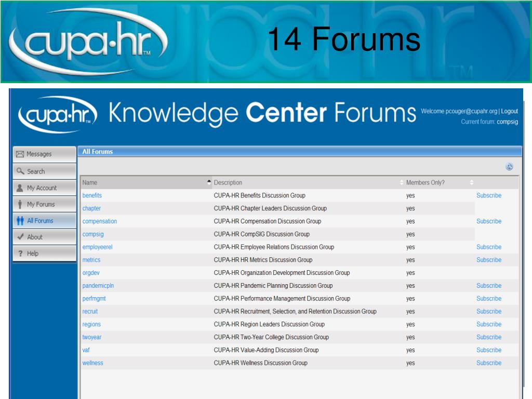Click the My Account person icon
532x399 pixels.
20,188
